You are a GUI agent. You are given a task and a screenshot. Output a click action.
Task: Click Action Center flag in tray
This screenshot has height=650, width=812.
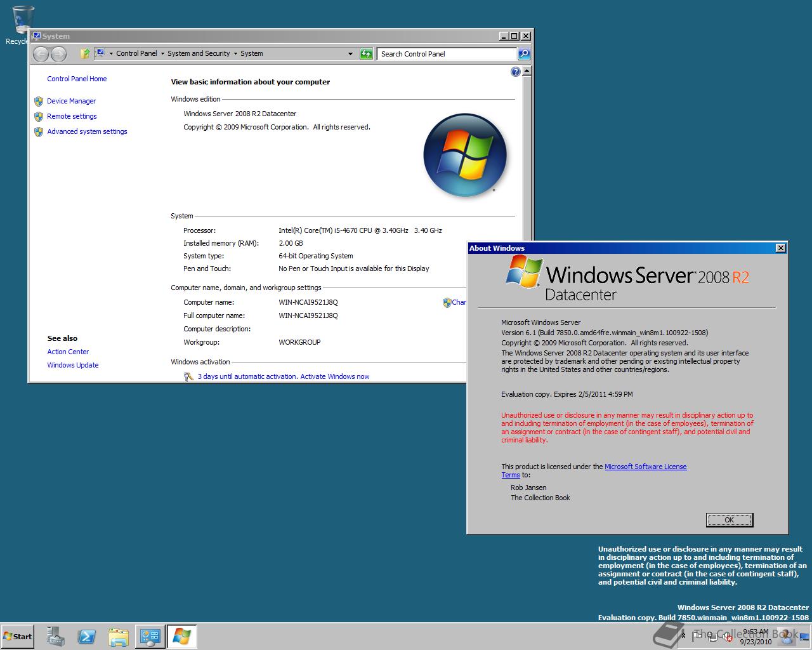[697, 637]
